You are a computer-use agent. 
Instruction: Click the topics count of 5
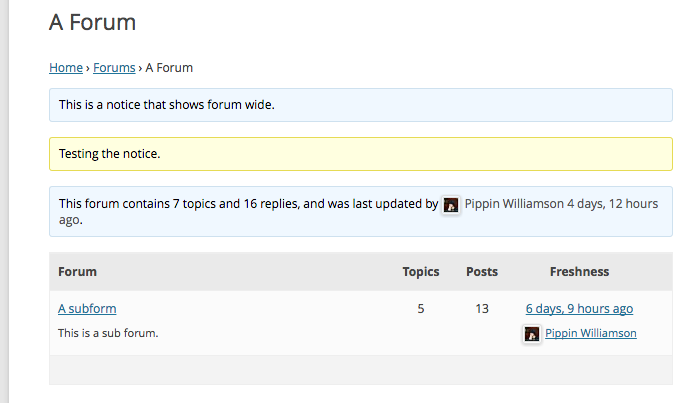(421, 309)
